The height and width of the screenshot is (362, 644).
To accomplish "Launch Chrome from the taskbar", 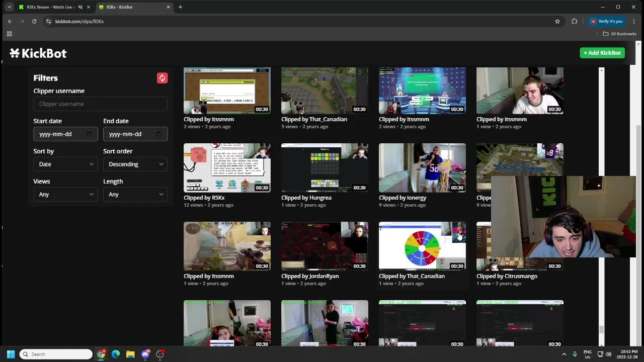I will coord(101,354).
